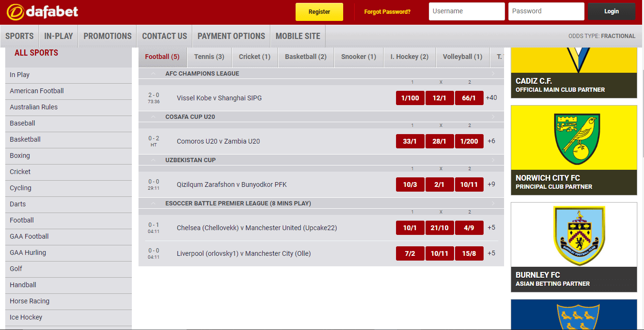Select the I. Hockey (2) tab
The height and width of the screenshot is (330, 644).
click(x=409, y=57)
